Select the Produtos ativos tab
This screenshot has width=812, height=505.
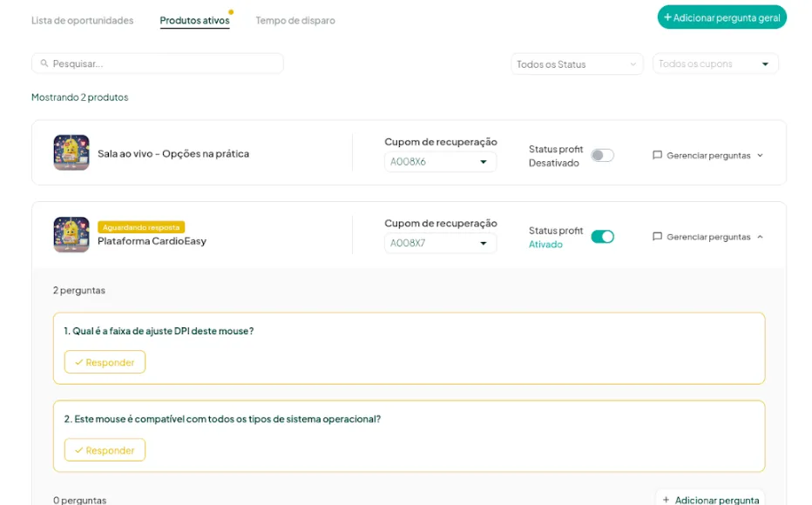(194, 20)
